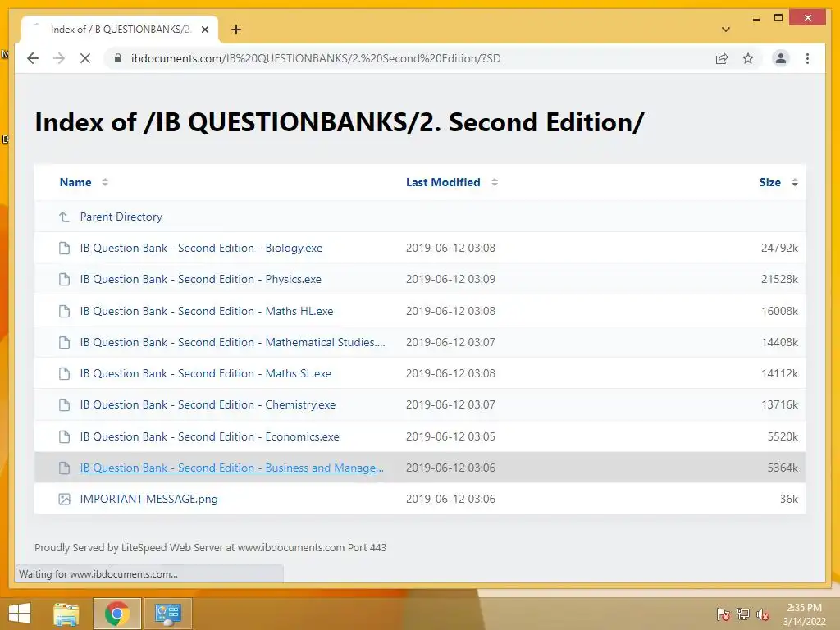Open the Windows Start button
This screenshot has height=630, width=840.
[x=20, y=614]
